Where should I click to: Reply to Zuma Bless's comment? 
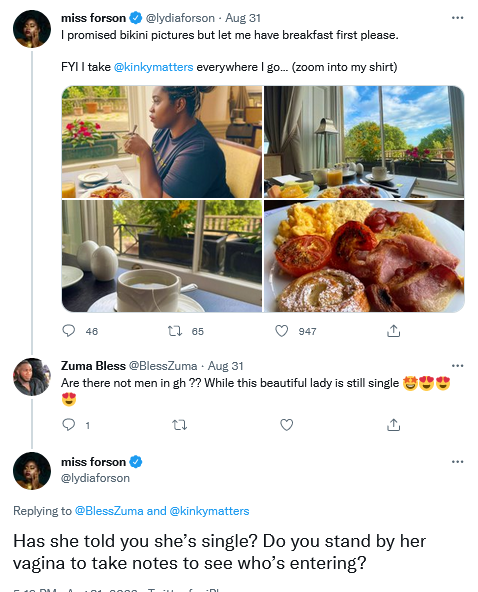(x=69, y=425)
